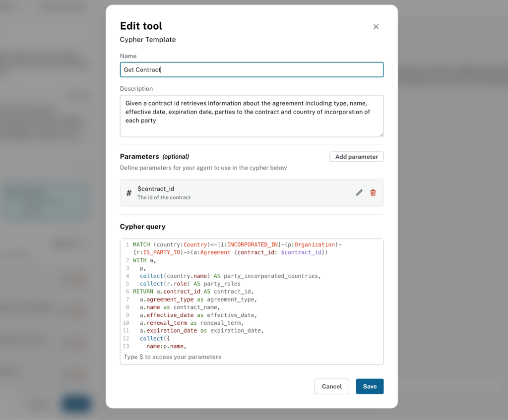Screen dimensions: 508x420
Task: Click the # type icon beside $contract_id
Action: coord(129,193)
